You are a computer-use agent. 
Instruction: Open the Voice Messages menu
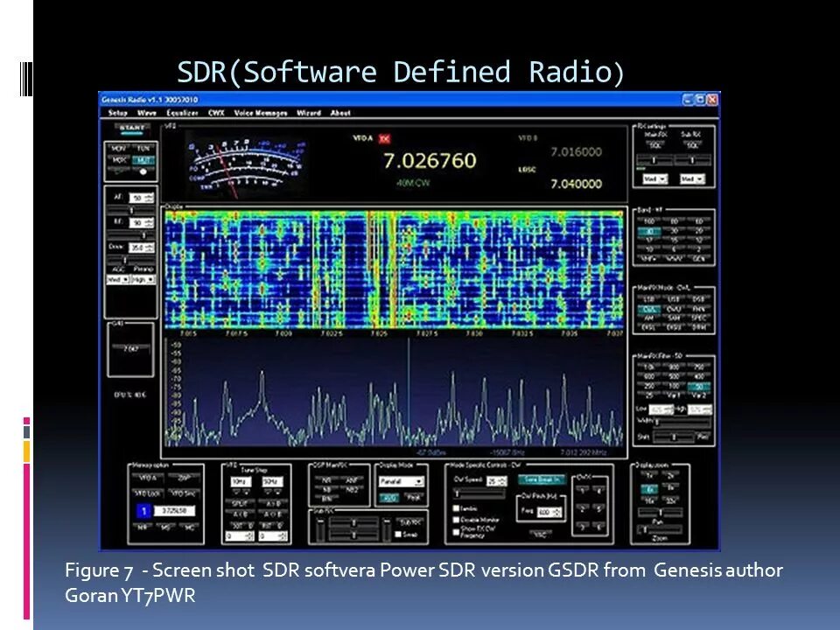coord(261,113)
